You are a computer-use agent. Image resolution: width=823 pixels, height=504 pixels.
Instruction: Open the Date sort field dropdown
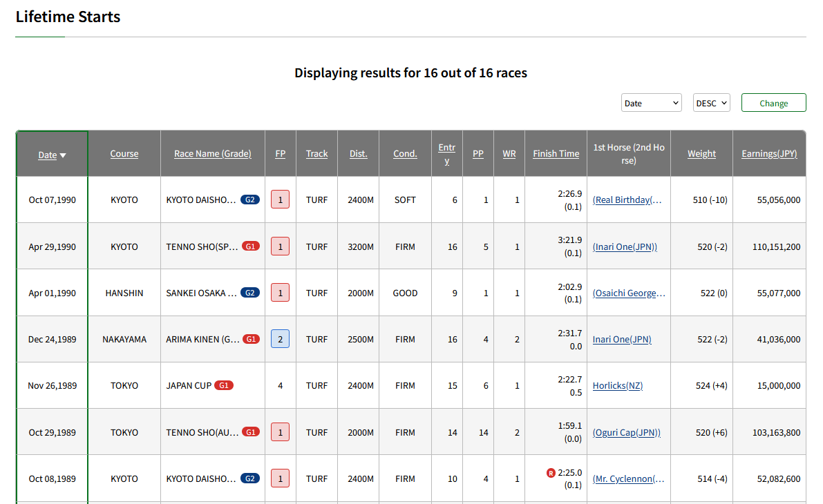(651, 103)
